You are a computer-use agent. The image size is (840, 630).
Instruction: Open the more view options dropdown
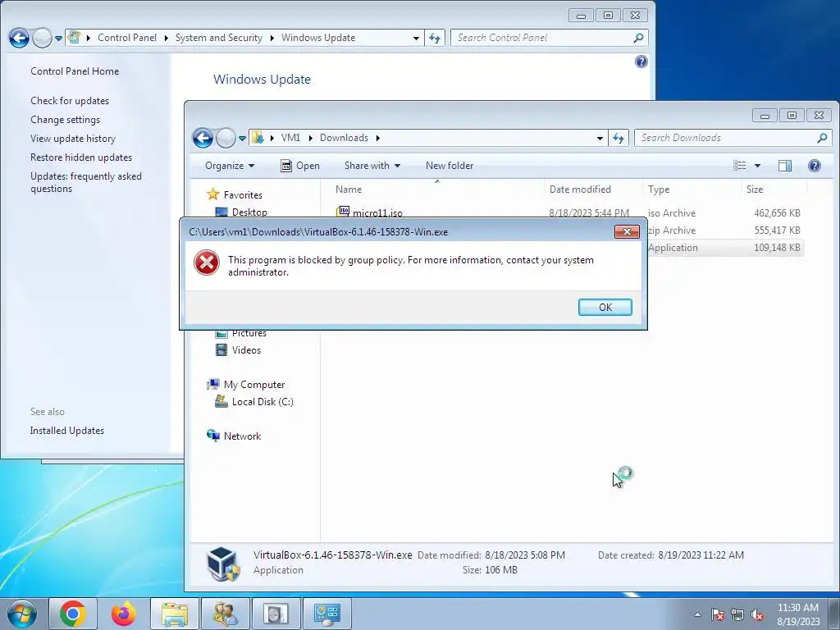(x=757, y=166)
